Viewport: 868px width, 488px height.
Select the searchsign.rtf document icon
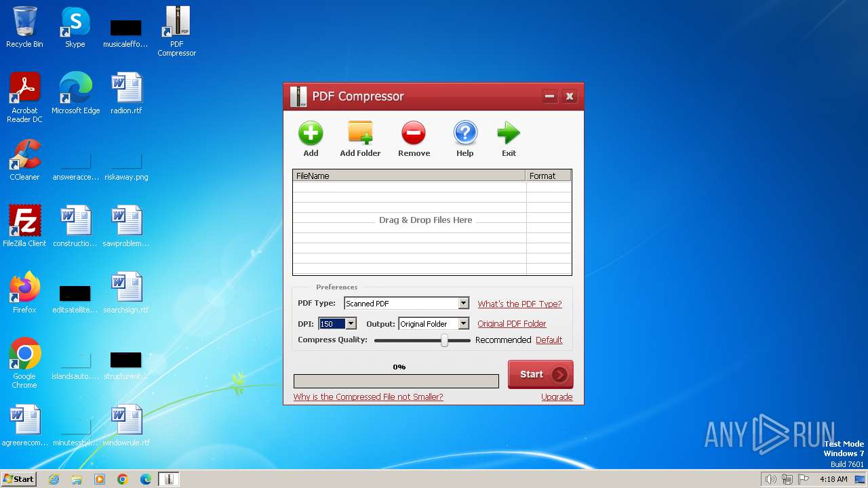pos(126,293)
